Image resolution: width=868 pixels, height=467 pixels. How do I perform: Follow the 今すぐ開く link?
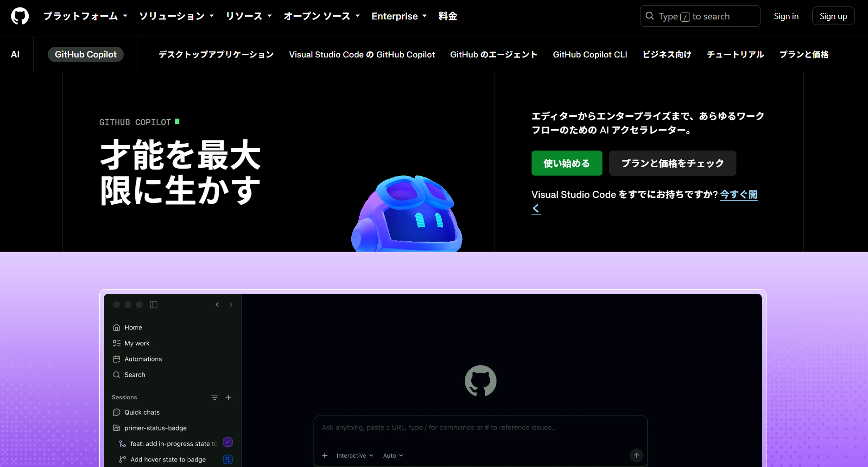click(739, 195)
